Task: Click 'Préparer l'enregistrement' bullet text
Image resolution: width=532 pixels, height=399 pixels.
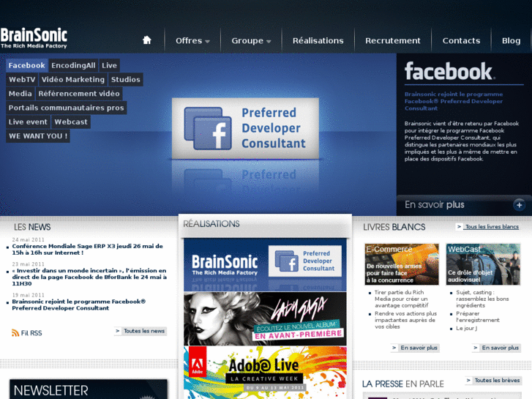Action: tap(478, 316)
